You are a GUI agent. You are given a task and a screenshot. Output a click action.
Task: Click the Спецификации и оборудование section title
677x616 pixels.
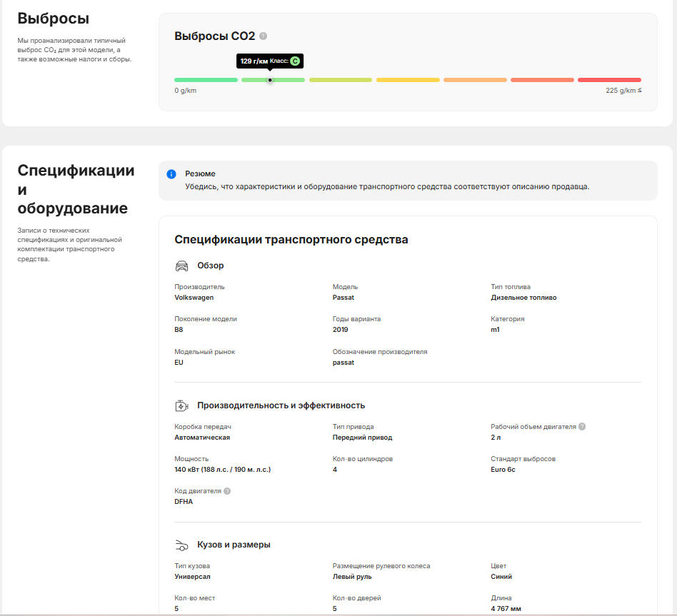coord(76,189)
